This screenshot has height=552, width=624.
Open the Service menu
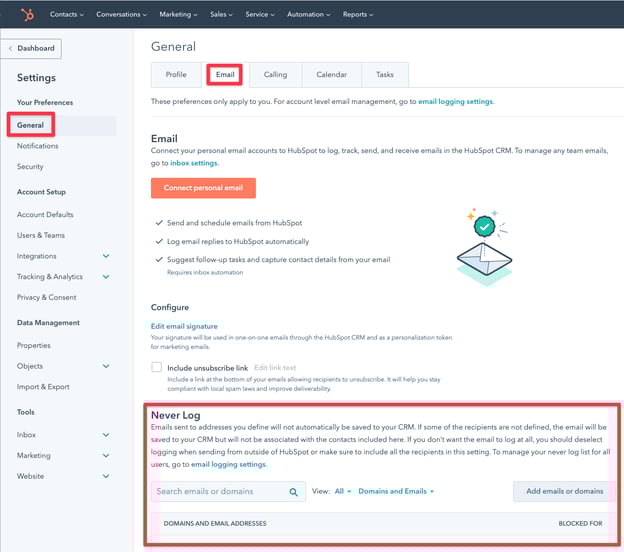259,14
